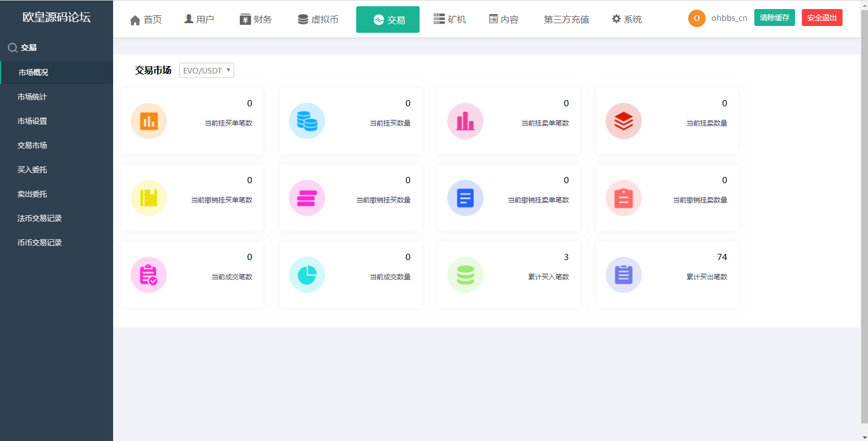Click the orange avatar circle for ohbbs_cn
Screen dimensions: 868x441
(x=697, y=18)
